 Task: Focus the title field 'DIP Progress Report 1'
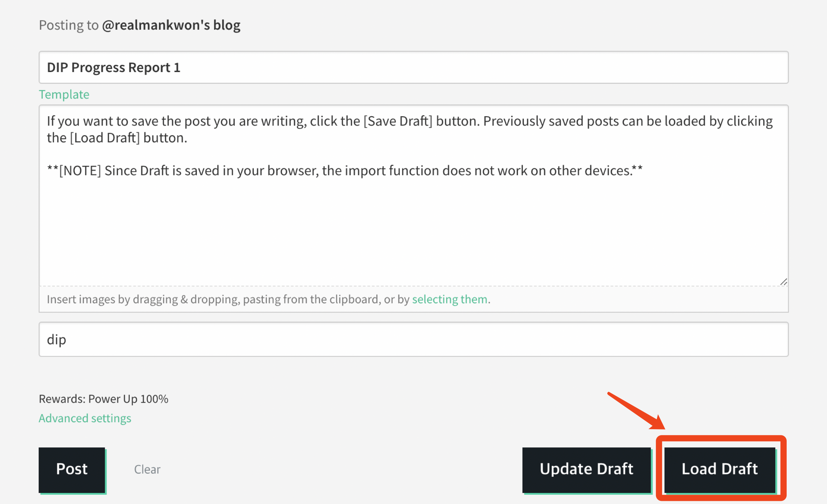pos(413,68)
